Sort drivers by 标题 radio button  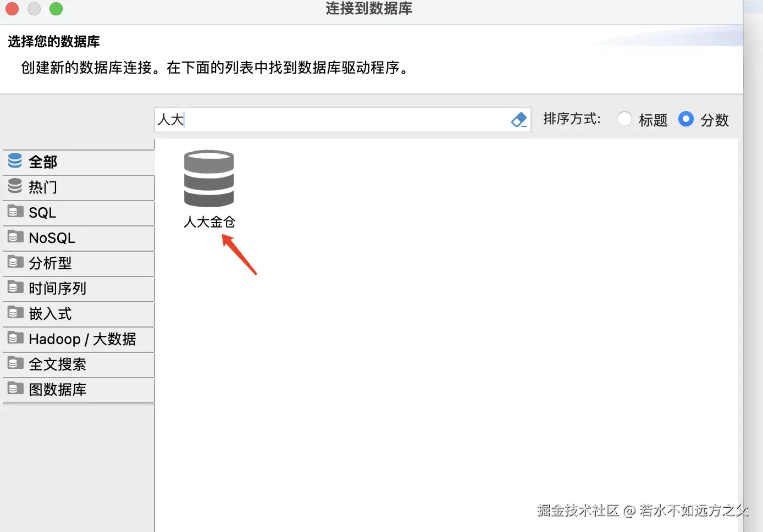pos(624,119)
